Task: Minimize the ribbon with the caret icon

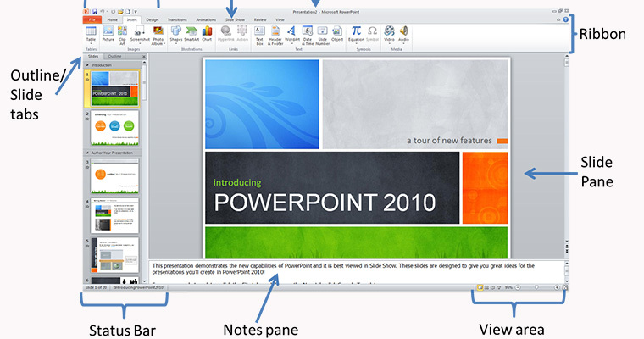Action: click(558, 19)
